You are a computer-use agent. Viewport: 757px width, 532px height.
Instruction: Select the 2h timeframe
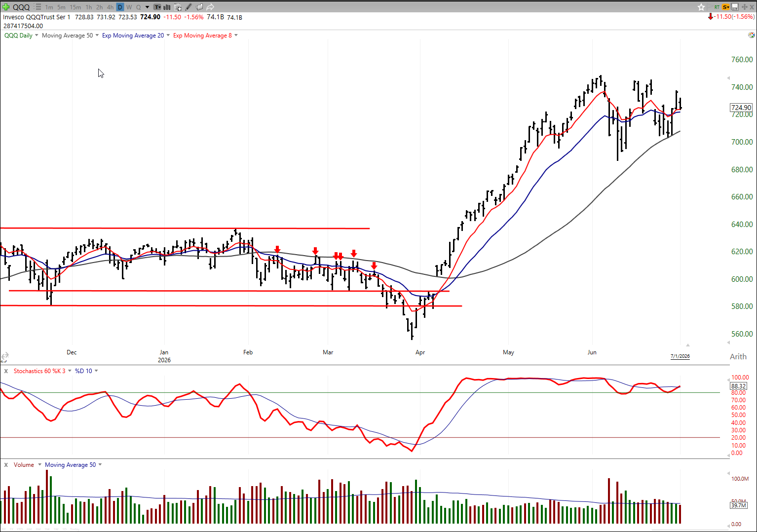click(x=99, y=7)
